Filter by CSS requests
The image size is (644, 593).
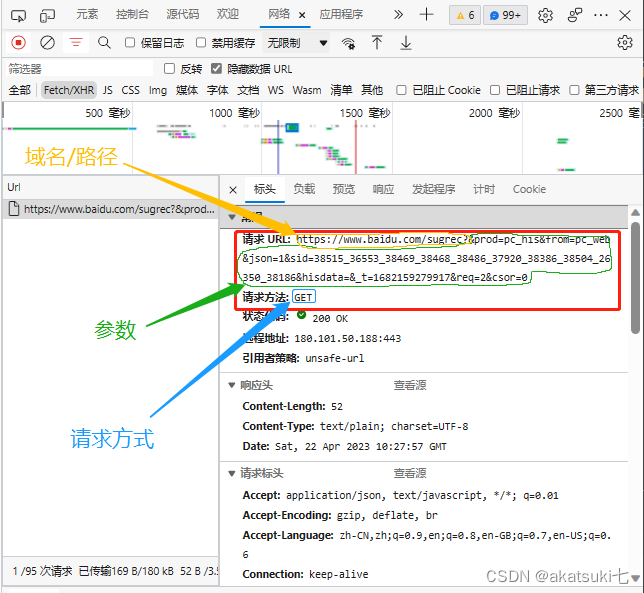click(131, 90)
